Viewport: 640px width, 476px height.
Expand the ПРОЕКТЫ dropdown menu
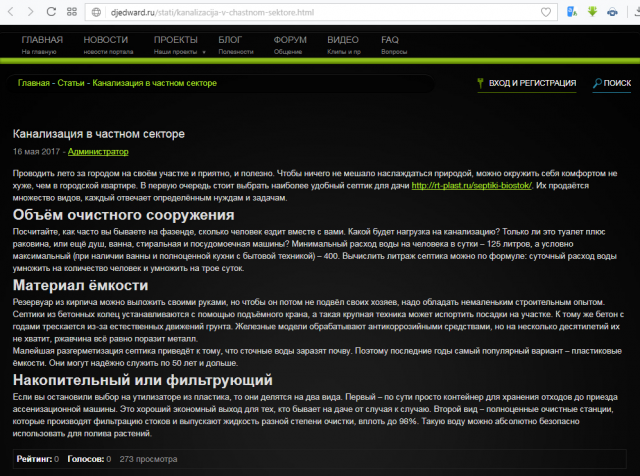[x=179, y=44]
